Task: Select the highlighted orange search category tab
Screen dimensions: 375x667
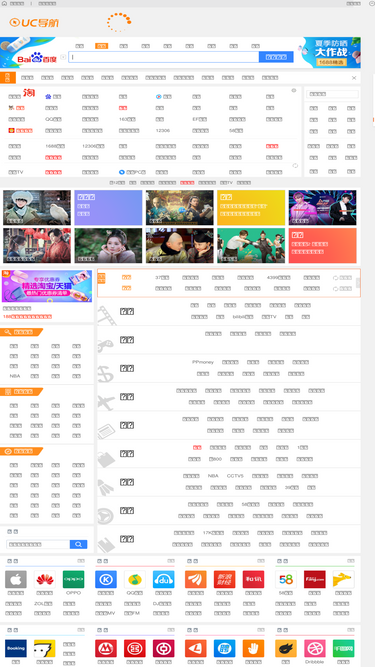Action: coord(102,46)
